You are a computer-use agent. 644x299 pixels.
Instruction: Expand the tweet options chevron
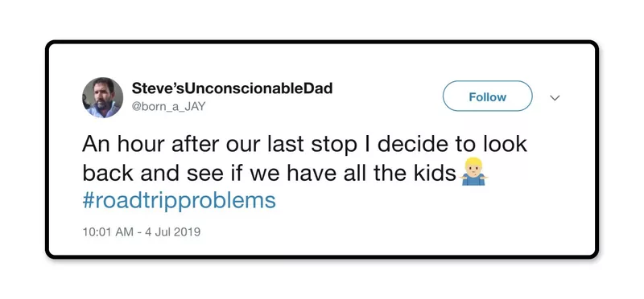pos(555,98)
